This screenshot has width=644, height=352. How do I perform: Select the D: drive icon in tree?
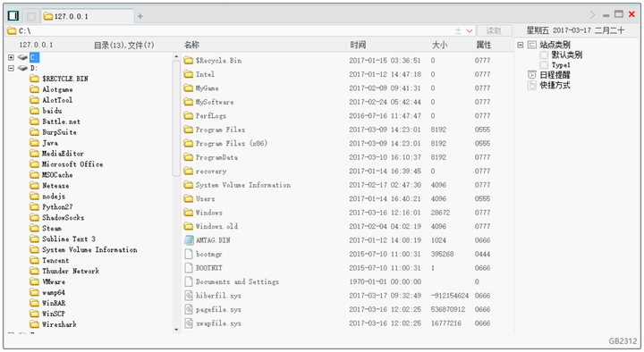22,68
